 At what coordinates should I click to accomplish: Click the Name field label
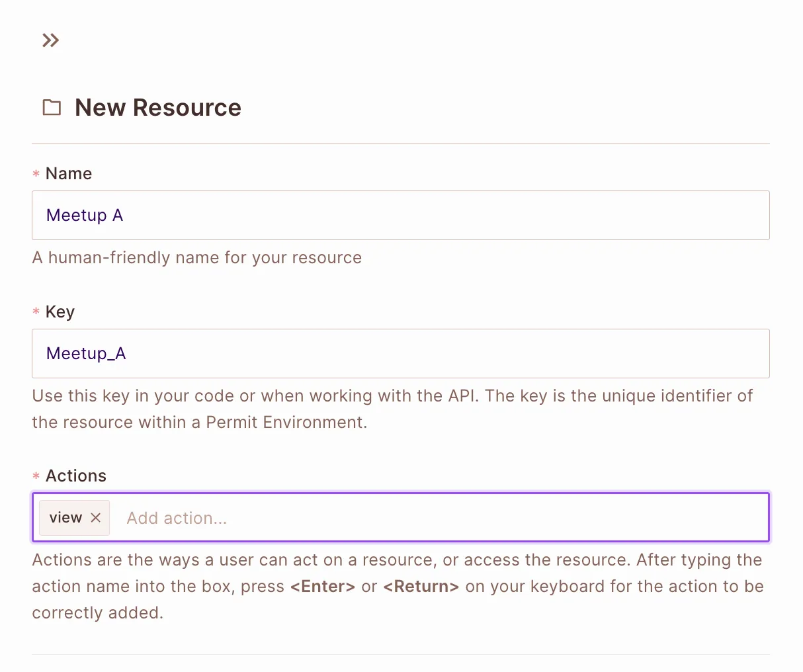(69, 174)
